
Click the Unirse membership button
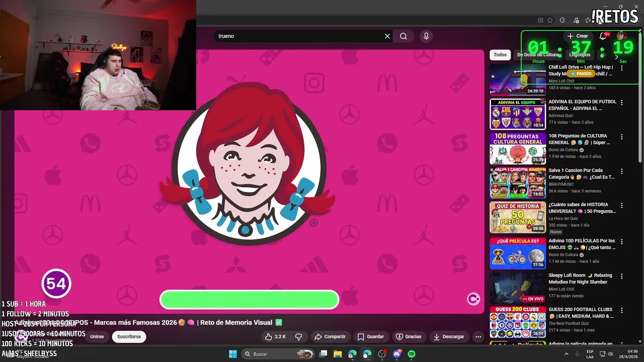tap(97, 336)
